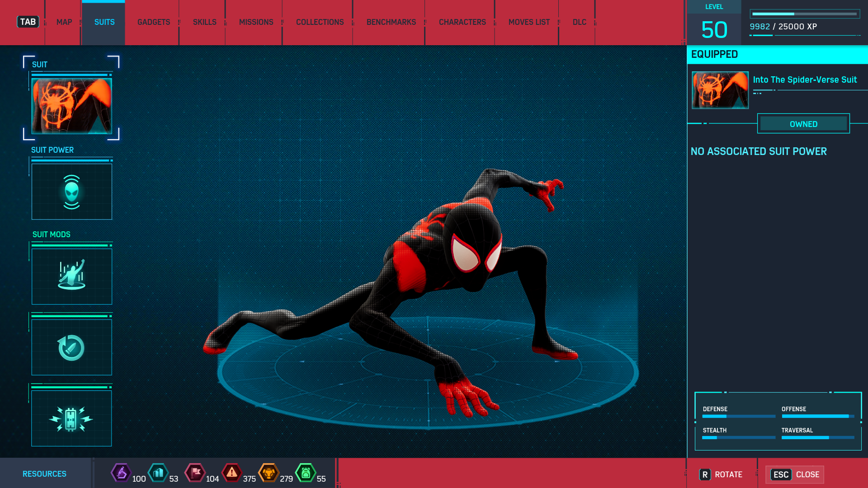Open the first suit mod slot
The width and height of the screenshot is (868, 488).
[71, 276]
